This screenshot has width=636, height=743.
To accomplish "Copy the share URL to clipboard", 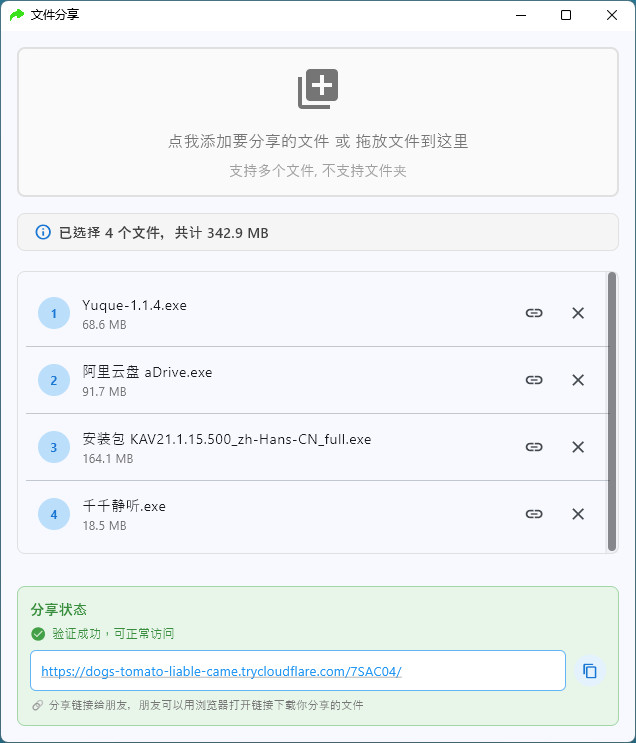I will tap(590, 671).
